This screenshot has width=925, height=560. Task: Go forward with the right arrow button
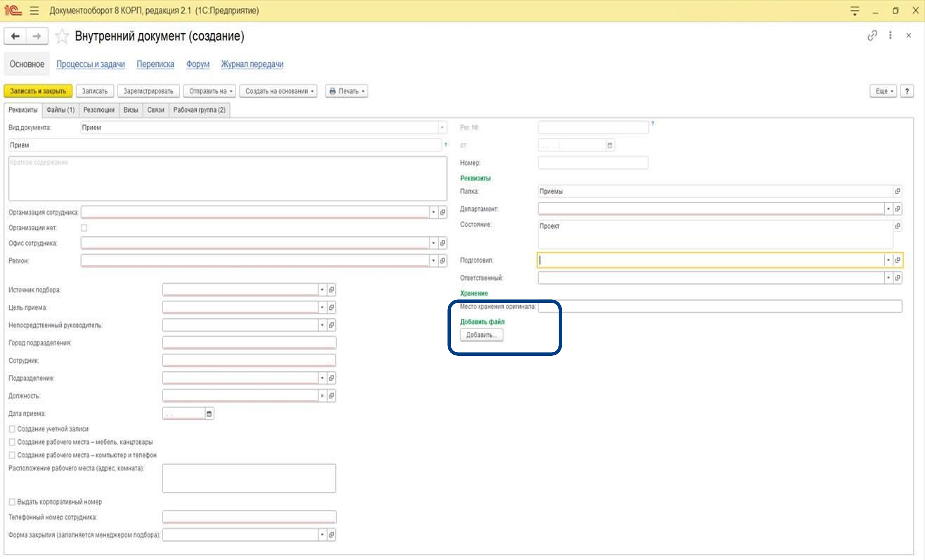pyautogui.click(x=37, y=36)
